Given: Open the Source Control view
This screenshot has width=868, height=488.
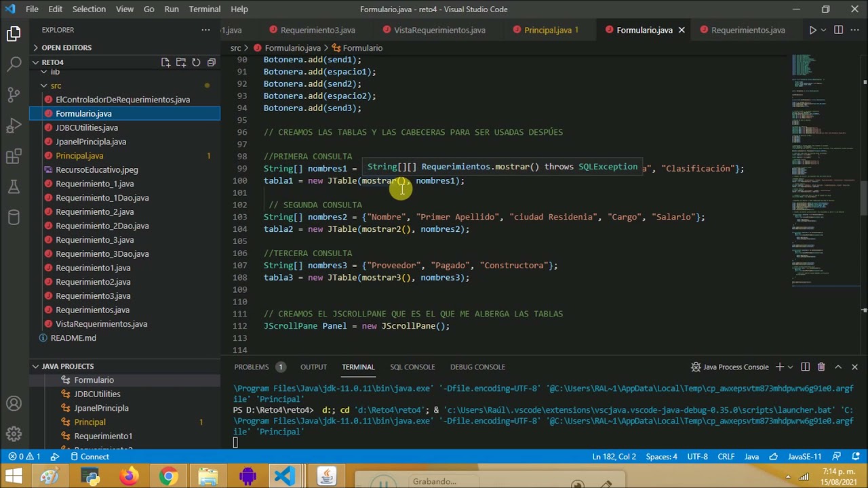Looking at the screenshot, I should click(x=14, y=95).
